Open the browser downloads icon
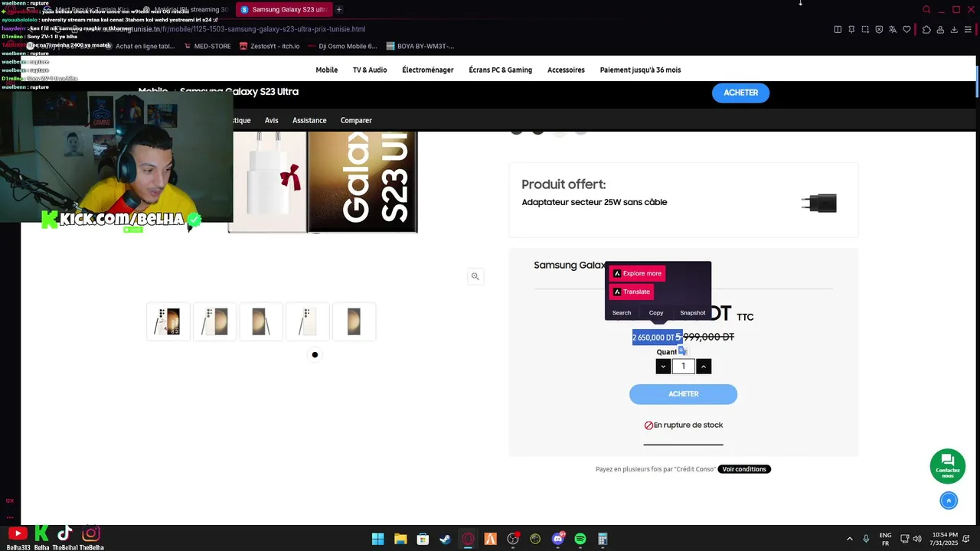 click(954, 29)
